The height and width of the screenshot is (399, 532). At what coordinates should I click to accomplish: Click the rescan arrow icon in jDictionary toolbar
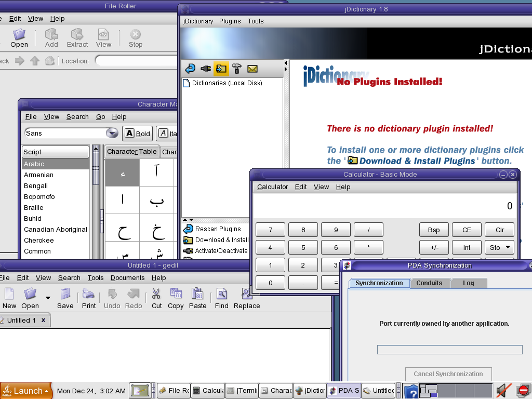190,69
